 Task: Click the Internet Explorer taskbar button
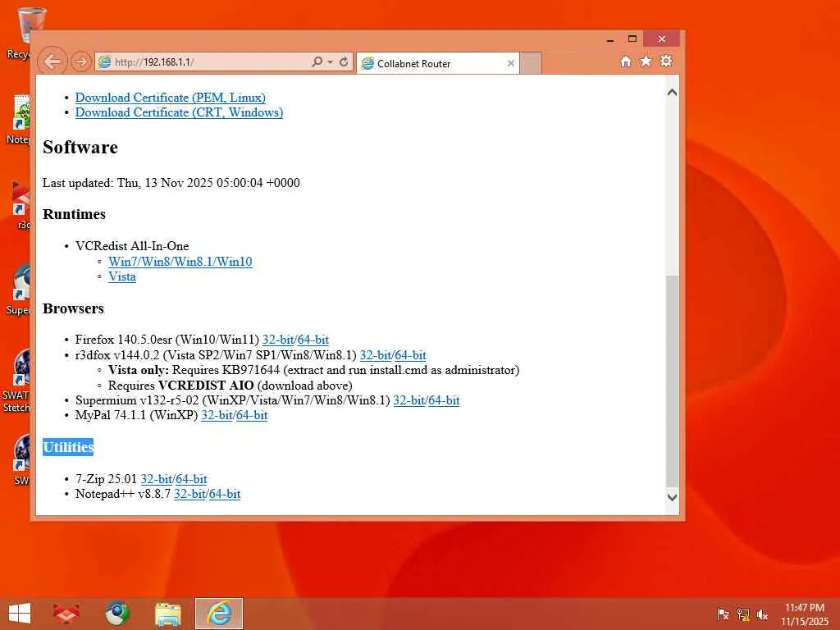pyautogui.click(x=219, y=614)
